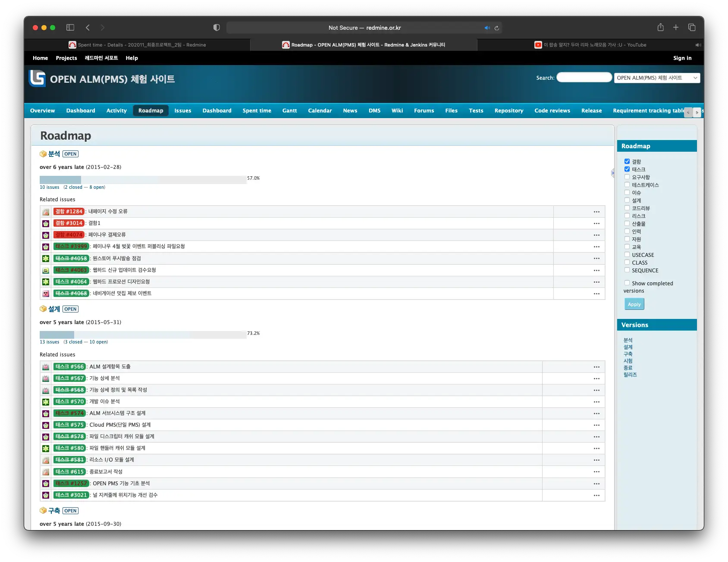Check the SEQUENCE tracker checkbox
Screen dimensions: 728x562
pos(627,270)
